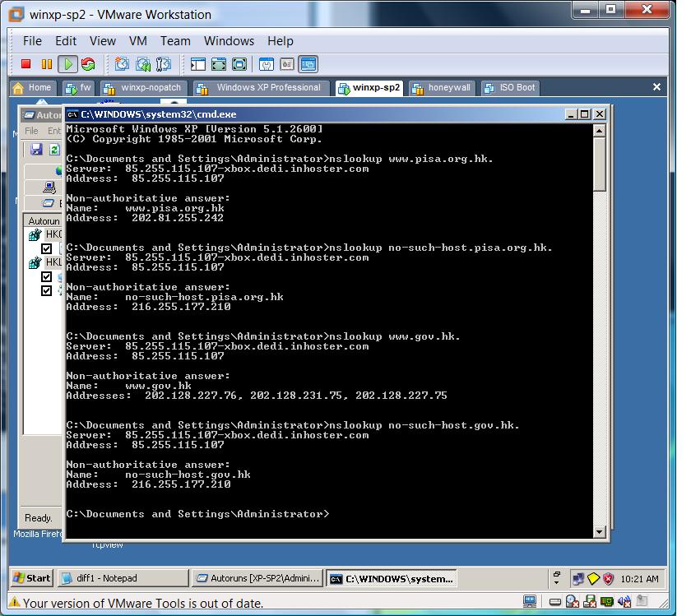Viewport: 691px width, 616px height.
Task: Click the CD/DVD device status icon
Action: coord(573,601)
